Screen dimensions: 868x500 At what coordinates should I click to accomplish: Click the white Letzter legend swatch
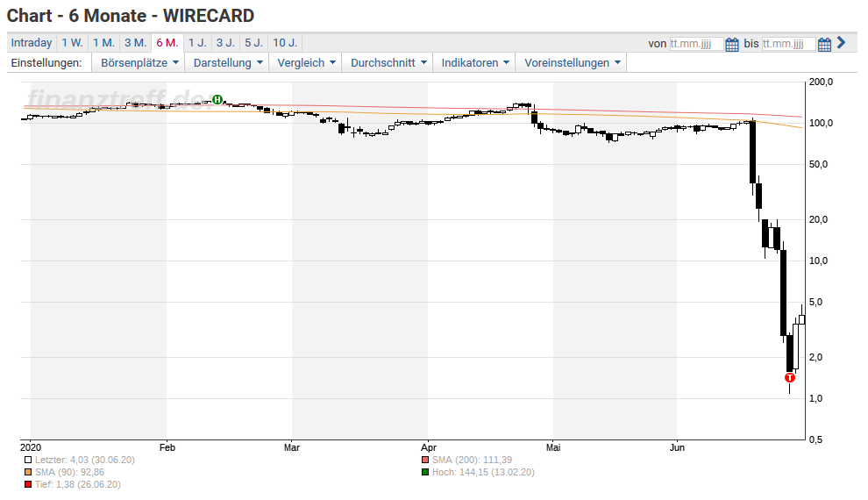[x=28, y=460]
